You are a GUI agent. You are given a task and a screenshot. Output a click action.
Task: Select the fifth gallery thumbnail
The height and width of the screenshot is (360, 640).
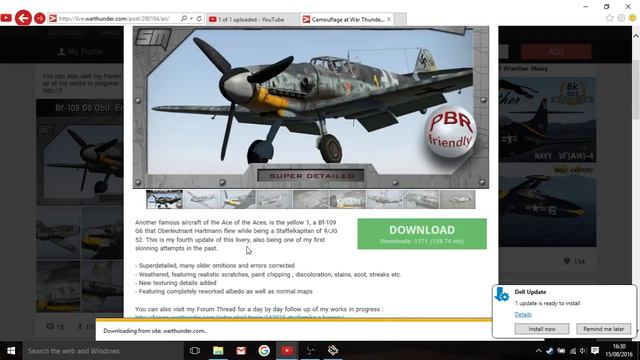[x=311, y=199]
